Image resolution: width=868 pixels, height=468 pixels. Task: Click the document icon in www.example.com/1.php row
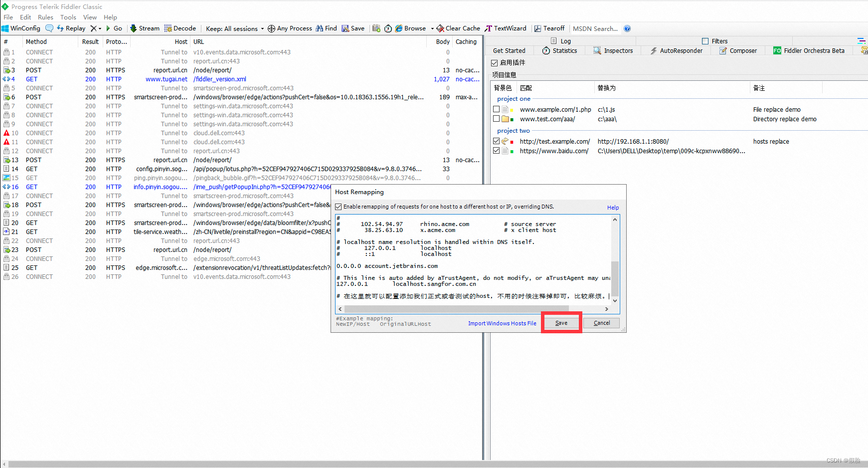coord(505,110)
